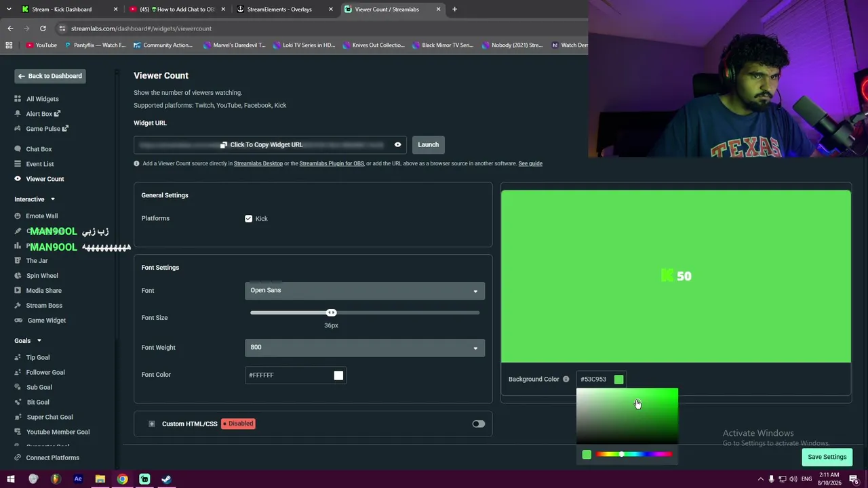Image resolution: width=868 pixels, height=488 pixels.
Task: Open the Media Share widget
Action: pyautogui.click(x=43, y=291)
